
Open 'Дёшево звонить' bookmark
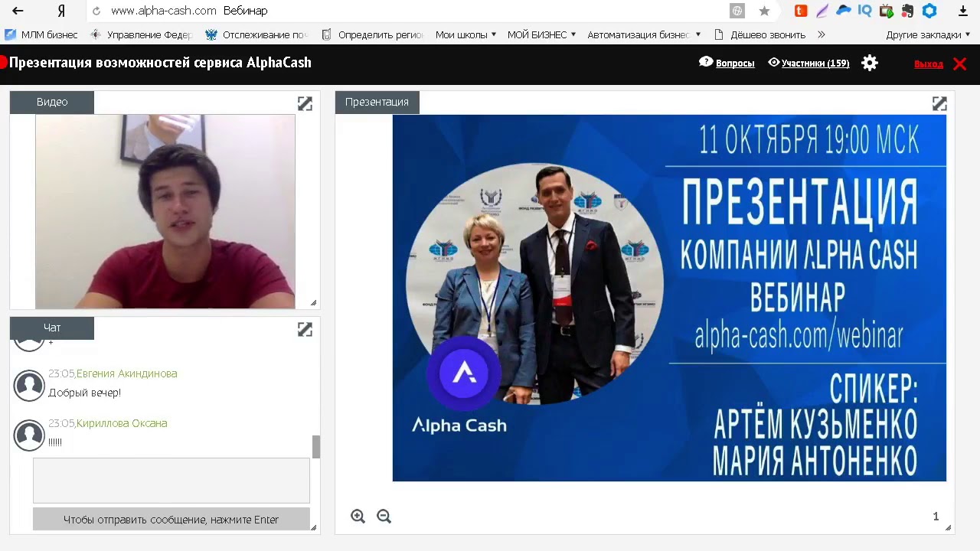click(x=759, y=34)
